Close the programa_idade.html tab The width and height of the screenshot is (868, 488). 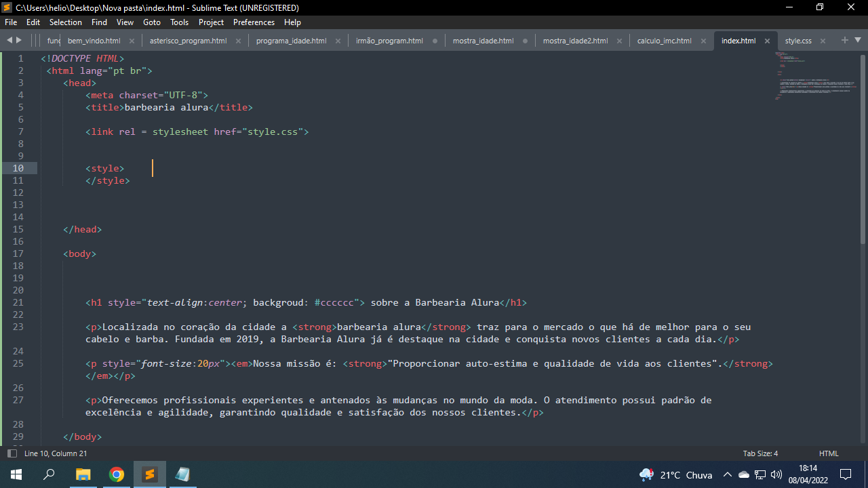(338, 41)
